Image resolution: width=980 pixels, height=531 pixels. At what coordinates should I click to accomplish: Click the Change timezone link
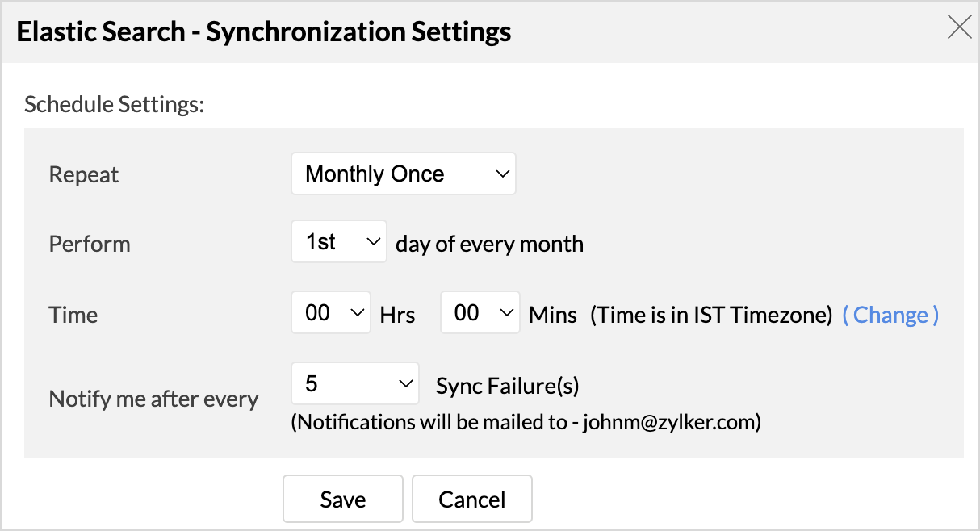890,314
